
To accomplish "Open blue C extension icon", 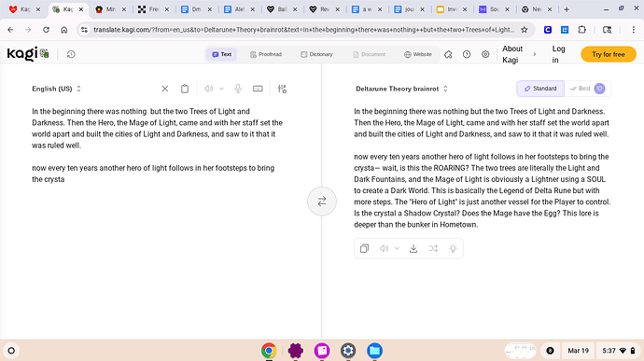I will click(548, 30).
